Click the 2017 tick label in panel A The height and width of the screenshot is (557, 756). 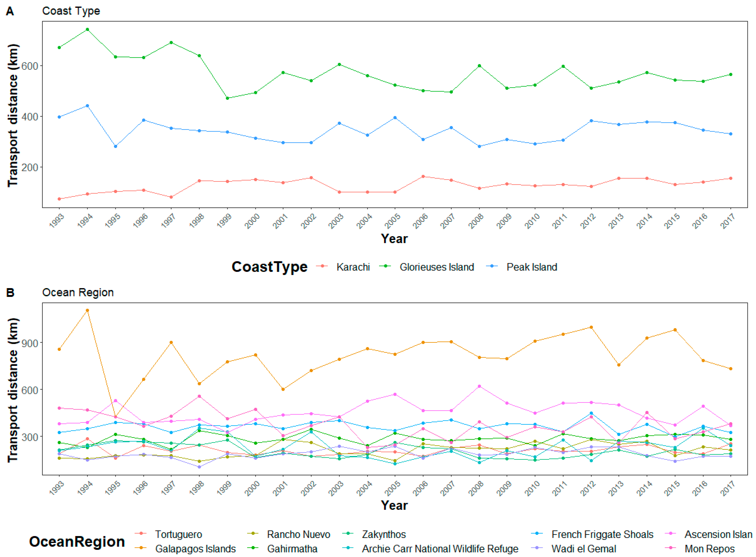[x=727, y=221]
